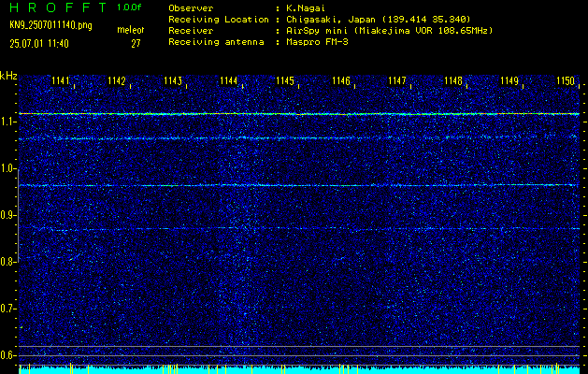Select the AirSpy mini receiver description

point(389,31)
